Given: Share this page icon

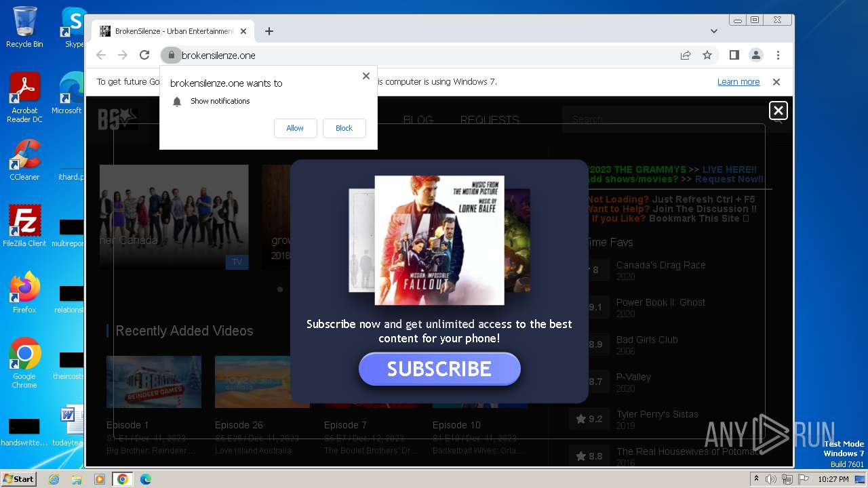Looking at the screenshot, I should (686, 55).
